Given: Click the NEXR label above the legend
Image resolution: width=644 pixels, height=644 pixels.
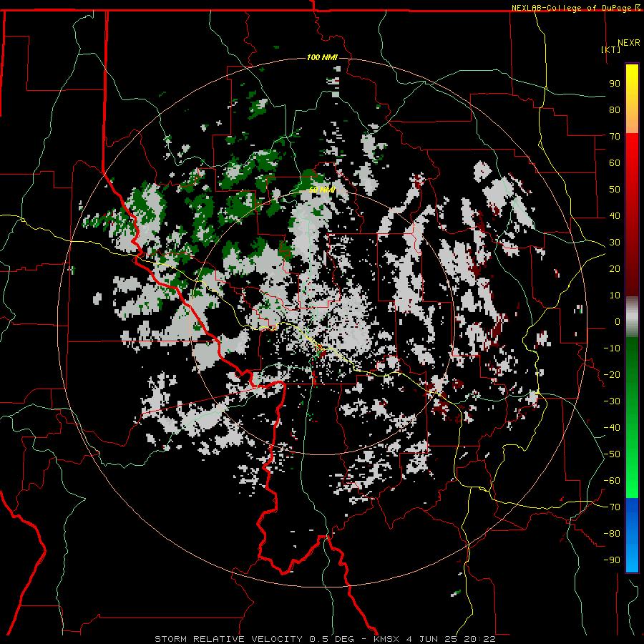Looking at the screenshot, I should pos(629,43).
